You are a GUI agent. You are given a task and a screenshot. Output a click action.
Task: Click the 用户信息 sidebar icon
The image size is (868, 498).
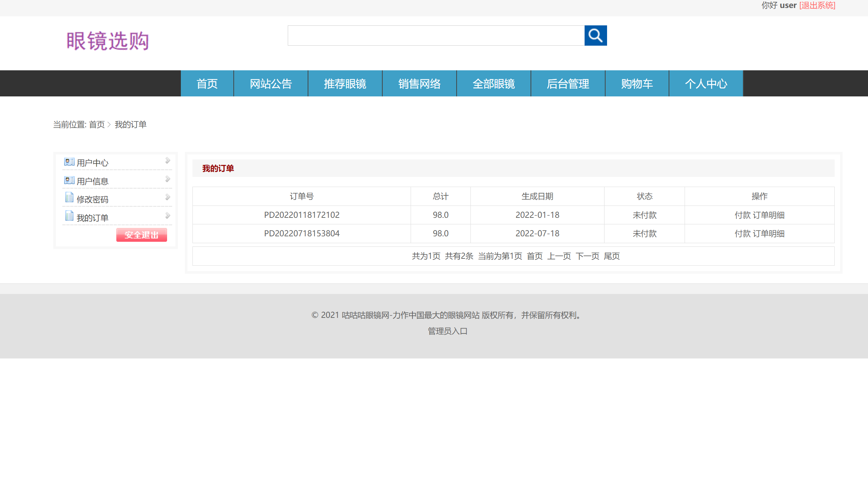click(x=69, y=179)
